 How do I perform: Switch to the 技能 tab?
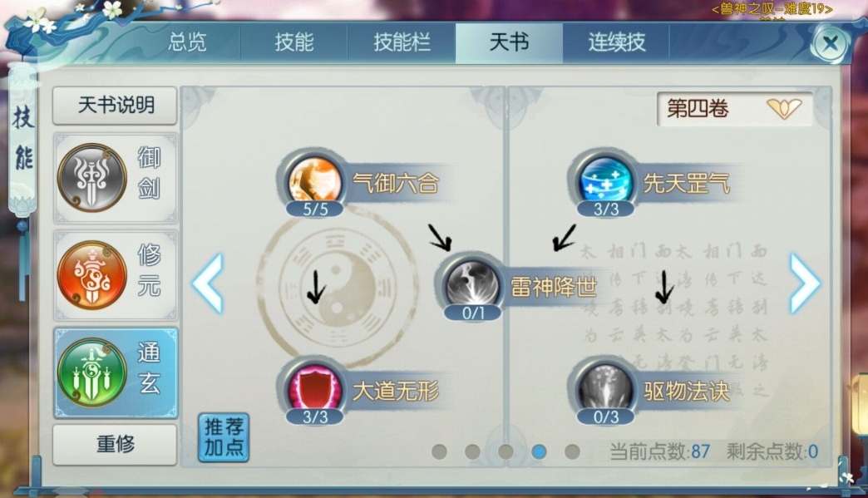click(x=294, y=42)
